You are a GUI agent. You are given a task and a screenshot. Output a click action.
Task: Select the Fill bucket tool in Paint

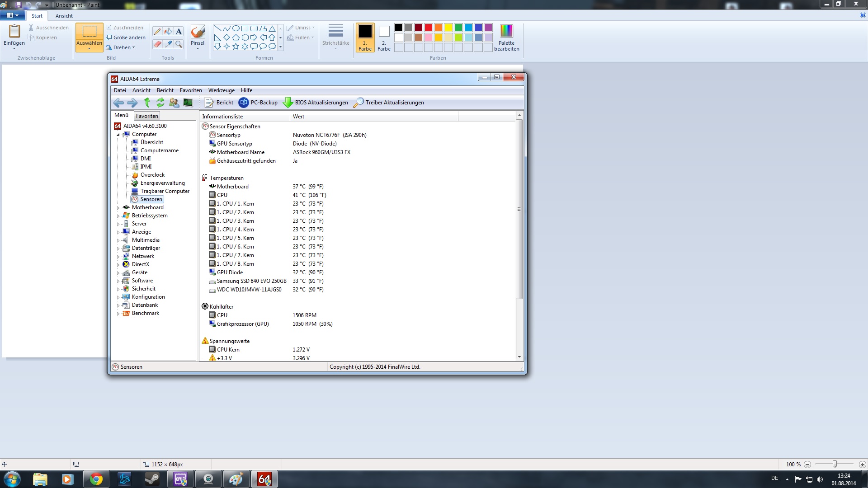pos(168,32)
